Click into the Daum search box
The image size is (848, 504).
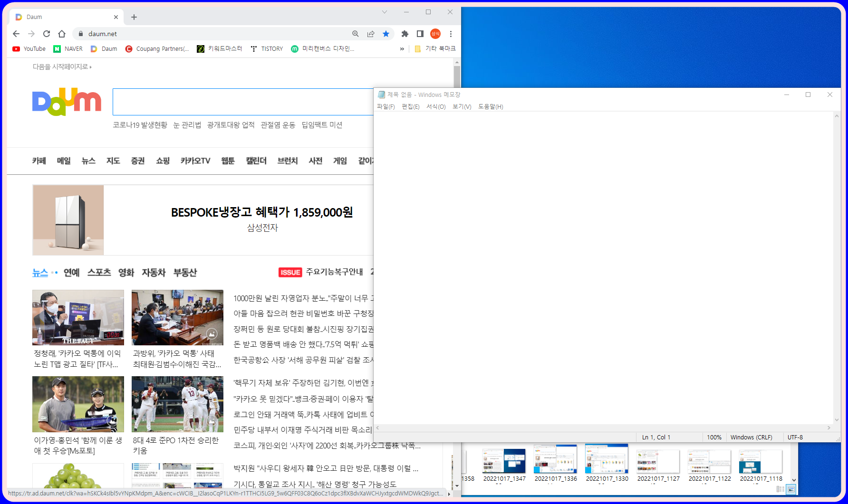pos(243,102)
